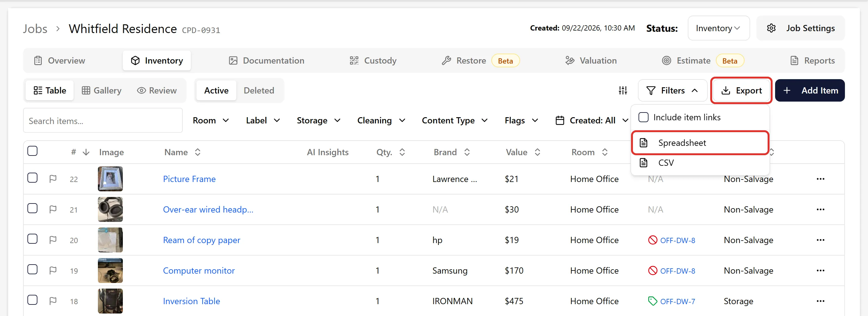
Task: Open Job Settings
Action: (801, 28)
